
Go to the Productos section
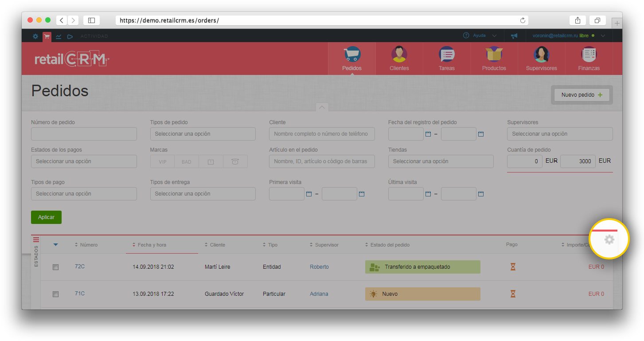coord(494,59)
